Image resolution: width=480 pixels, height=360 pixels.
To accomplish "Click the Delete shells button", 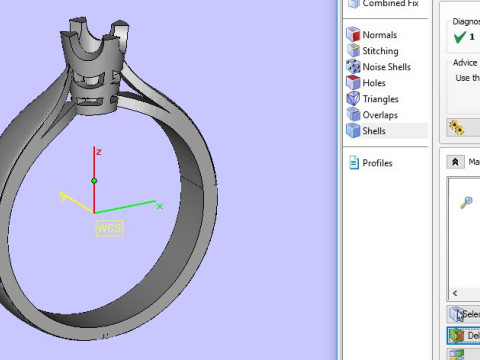I will [463, 336].
